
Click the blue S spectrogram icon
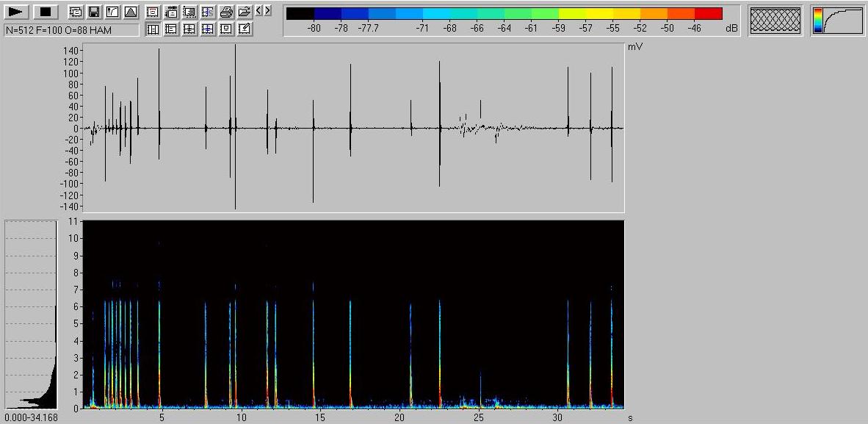(x=208, y=12)
